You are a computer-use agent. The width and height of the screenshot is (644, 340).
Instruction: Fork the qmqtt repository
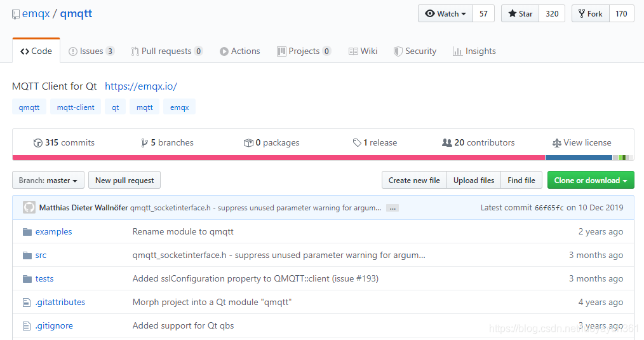point(591,13)
